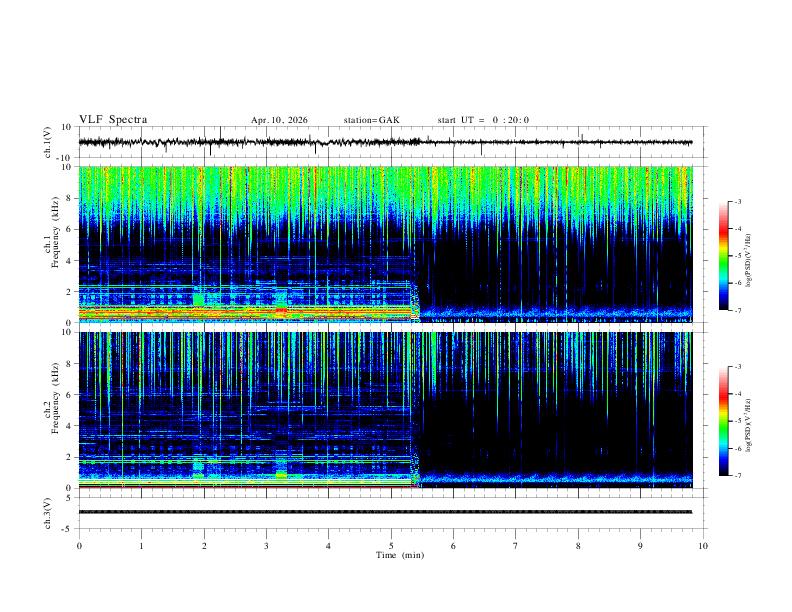
Task: Click the ch.1 spectrogram panel
Action: 385,244
